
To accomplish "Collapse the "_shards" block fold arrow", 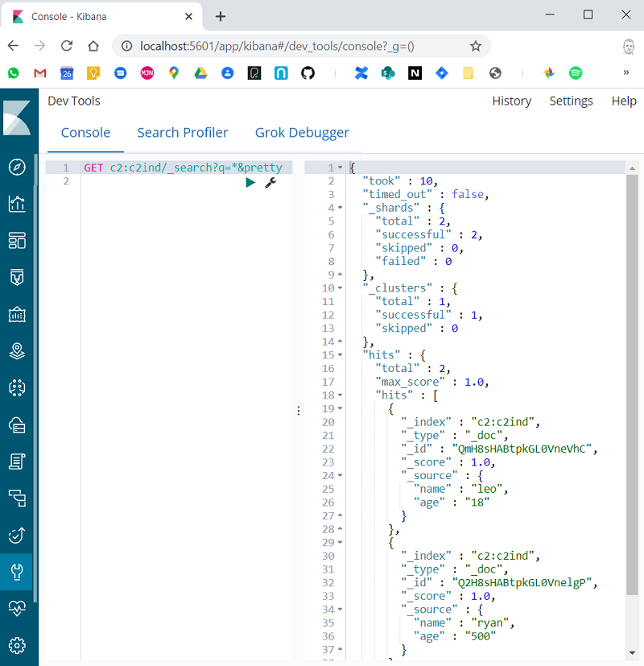I will (x=340, y=208).
